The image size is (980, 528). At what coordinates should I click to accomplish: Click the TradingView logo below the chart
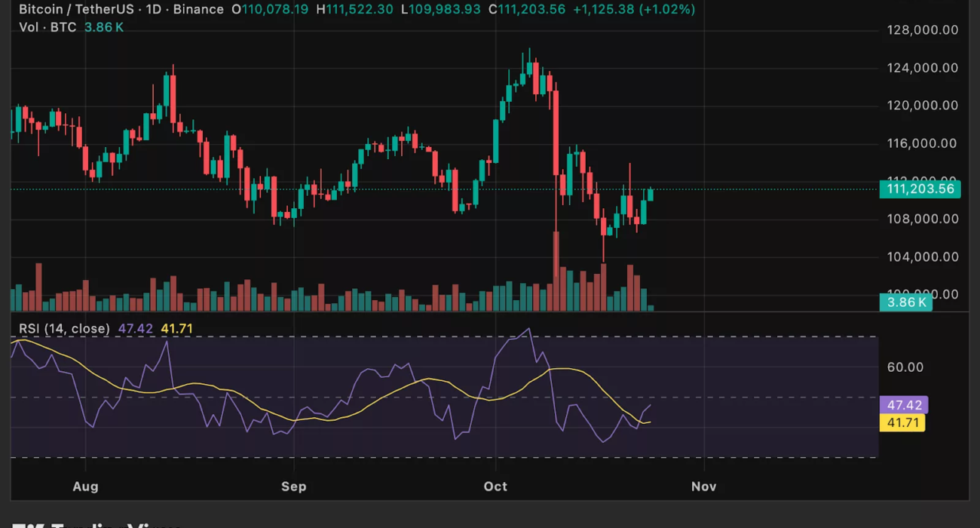tap(98, 524)
